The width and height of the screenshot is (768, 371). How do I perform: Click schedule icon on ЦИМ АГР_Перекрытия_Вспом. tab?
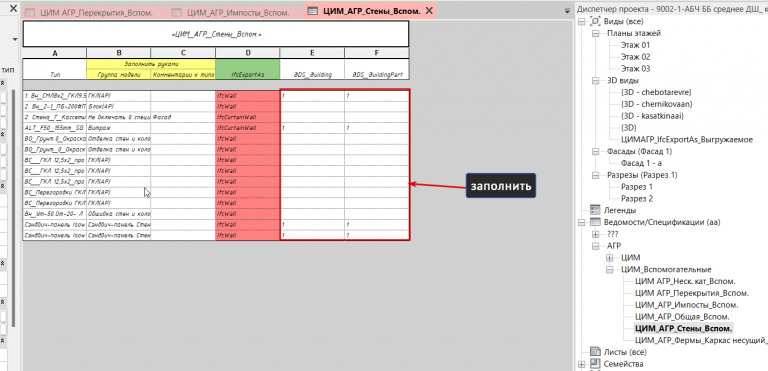pyautogui.click(x=30, y=13)
